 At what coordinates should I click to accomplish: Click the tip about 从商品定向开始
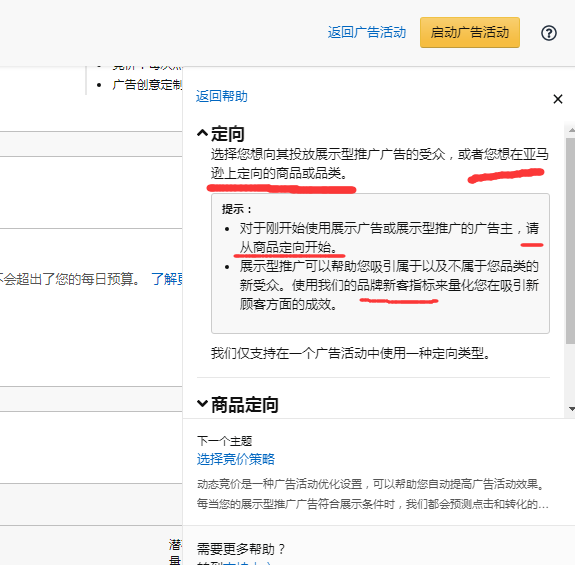click(x=389, y=238)
